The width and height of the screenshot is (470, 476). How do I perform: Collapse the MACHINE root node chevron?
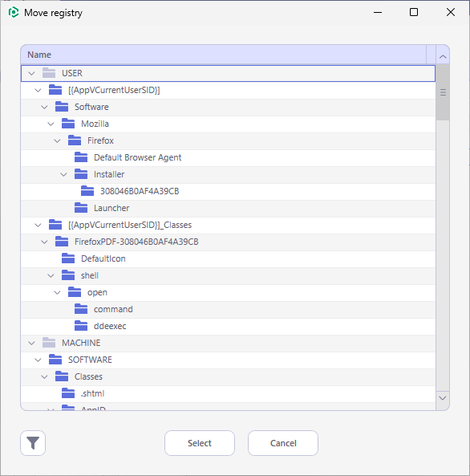(31, 343)
